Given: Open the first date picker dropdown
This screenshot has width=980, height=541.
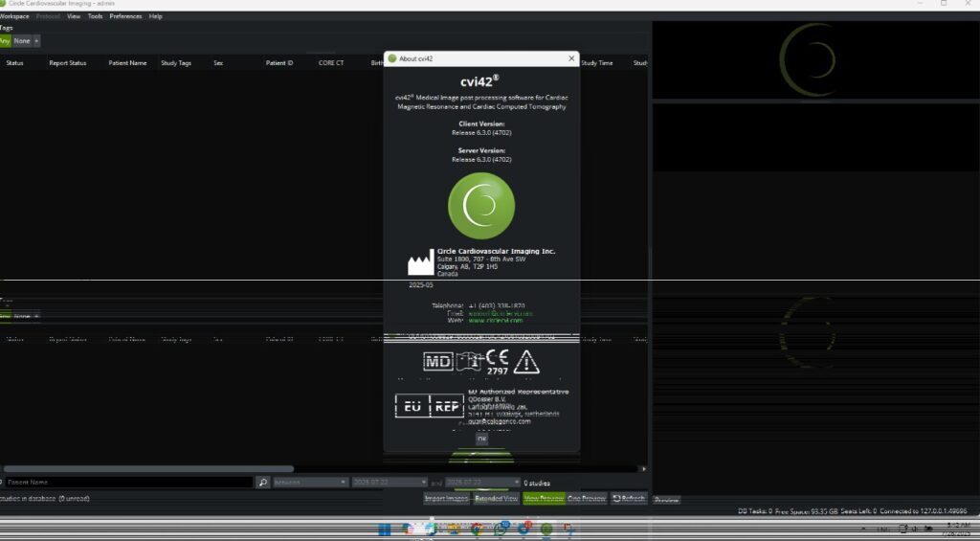Looking at the screenshot, I should point(389,483).
